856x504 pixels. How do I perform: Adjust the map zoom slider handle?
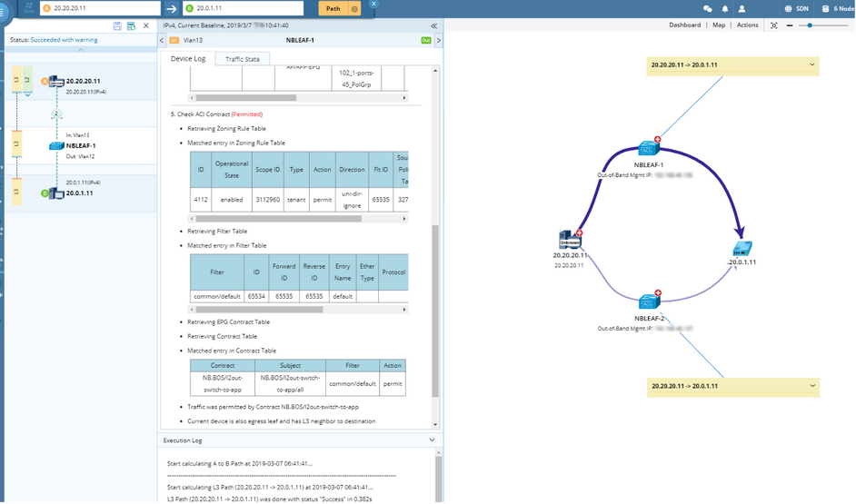click(x=810, y=25)
